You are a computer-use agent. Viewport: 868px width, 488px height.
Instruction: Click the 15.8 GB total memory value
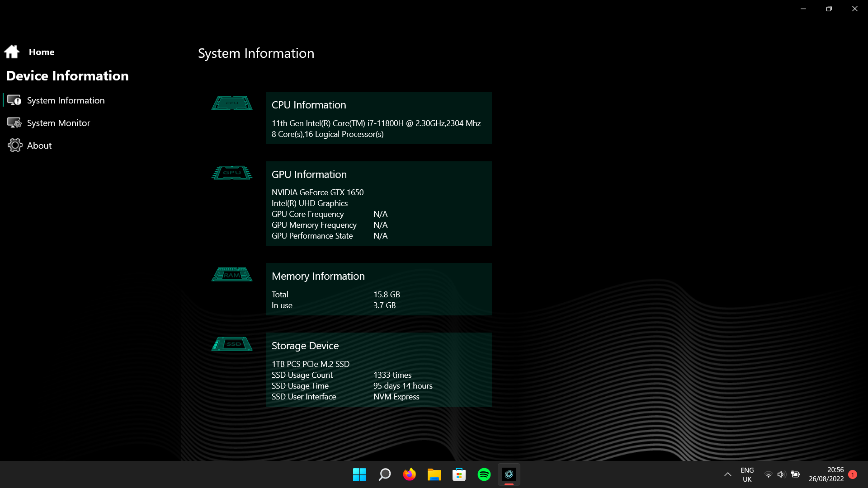(x=387, y=295)
